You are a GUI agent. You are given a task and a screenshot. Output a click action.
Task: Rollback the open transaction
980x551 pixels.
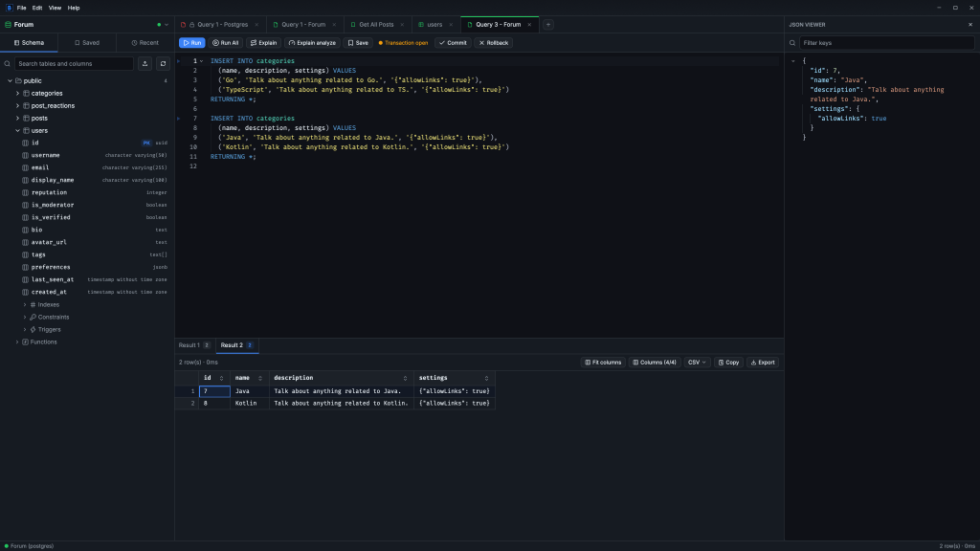click(x=494, y=43)
